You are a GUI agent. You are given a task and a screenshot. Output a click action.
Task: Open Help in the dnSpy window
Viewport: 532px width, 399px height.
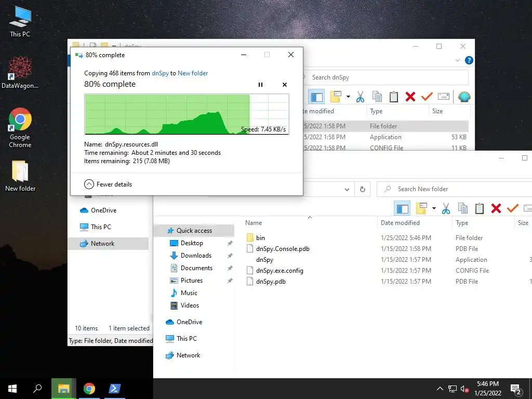[469, 60]
